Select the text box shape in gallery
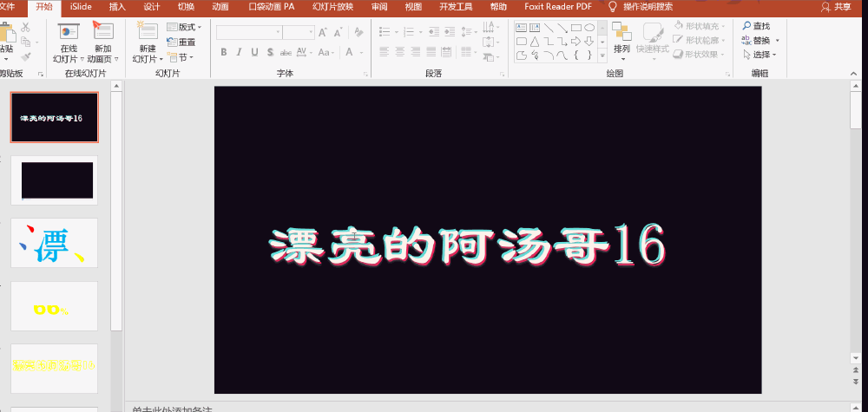Viewport: 868px width, 412px height. click(521, 28)
